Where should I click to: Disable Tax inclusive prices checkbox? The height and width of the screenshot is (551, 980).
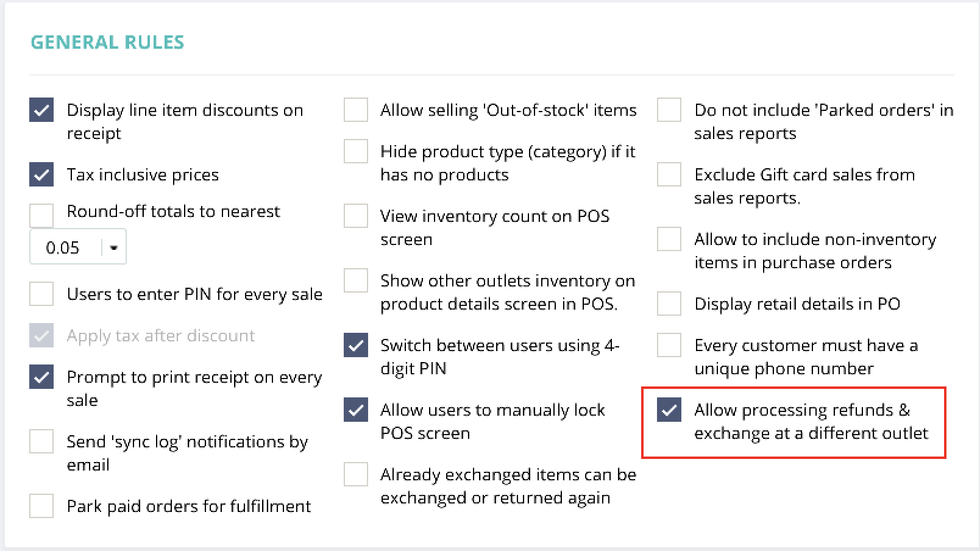41,175
